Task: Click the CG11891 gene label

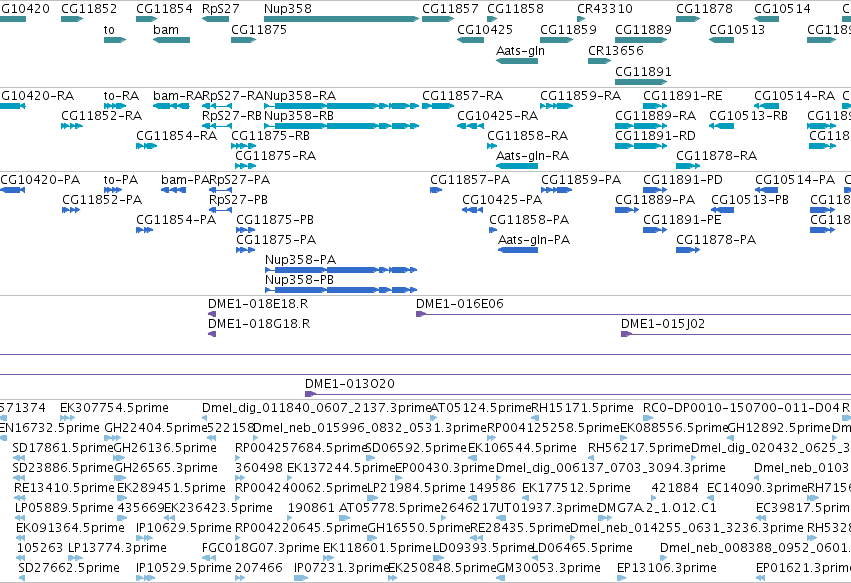Action: pos(643,72)
